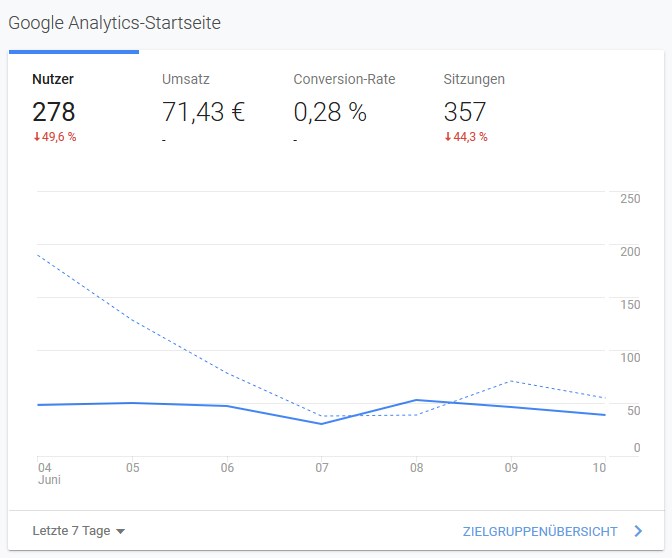Click the 150 y-axis label
The width and height of the screenshot is (672, 558).
point(630,305)
